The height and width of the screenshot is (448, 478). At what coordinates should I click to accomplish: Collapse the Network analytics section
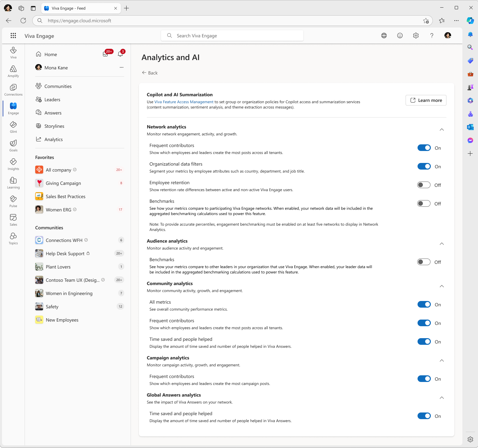tap(442, 129)
